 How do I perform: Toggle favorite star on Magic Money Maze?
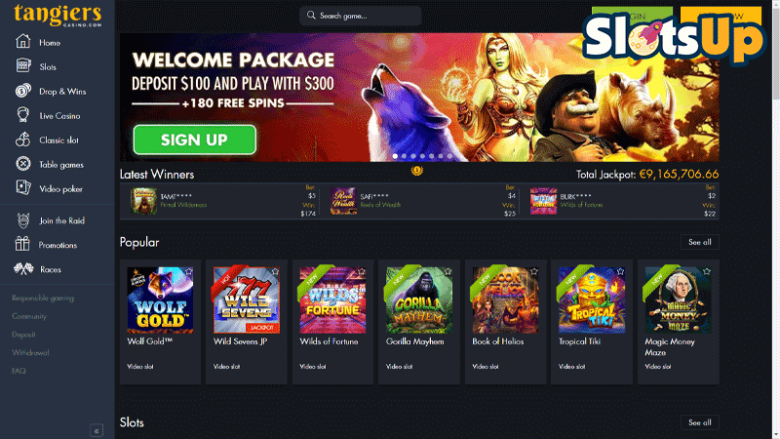point(707,271)
